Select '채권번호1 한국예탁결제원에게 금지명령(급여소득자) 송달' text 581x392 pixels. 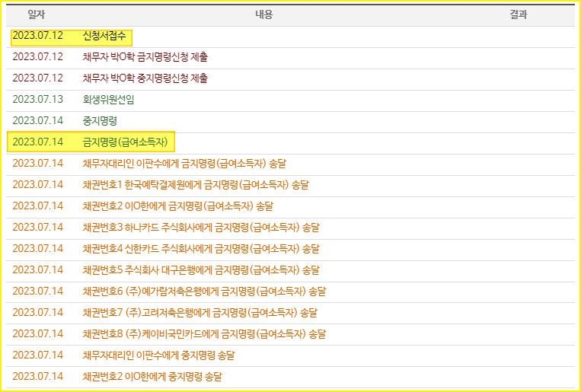tap(196, 185)
